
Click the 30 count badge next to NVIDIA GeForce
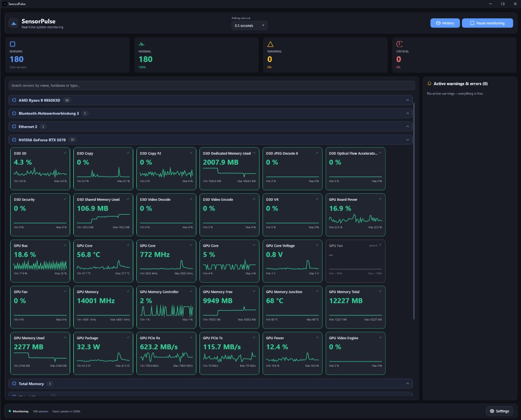pos(72,140)
